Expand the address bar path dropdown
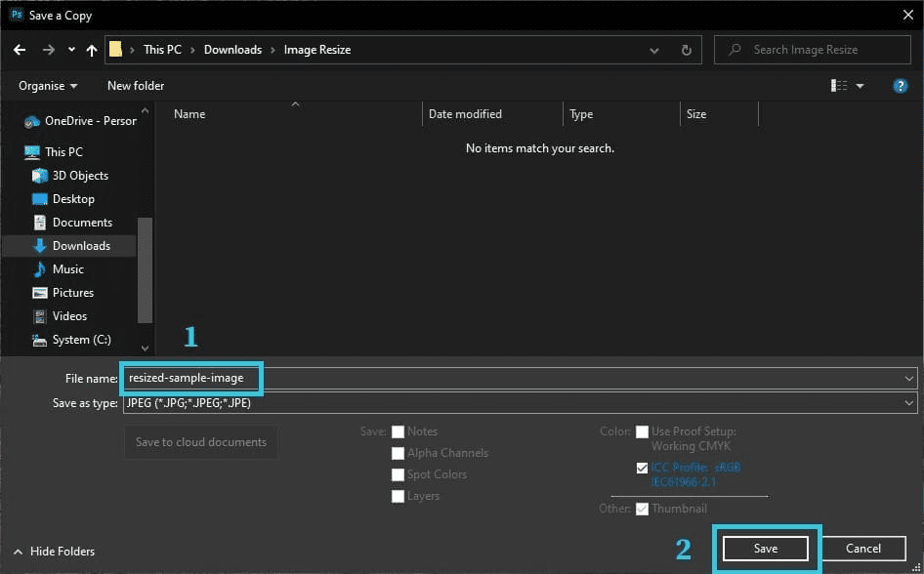 (654, 50)
